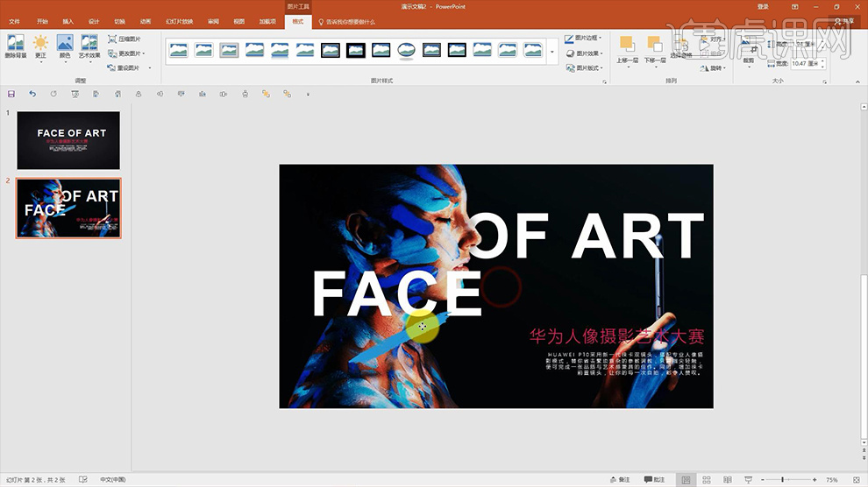Select slide 2 thumbnail
868x487 pixels.
click(x=68, y=208)
